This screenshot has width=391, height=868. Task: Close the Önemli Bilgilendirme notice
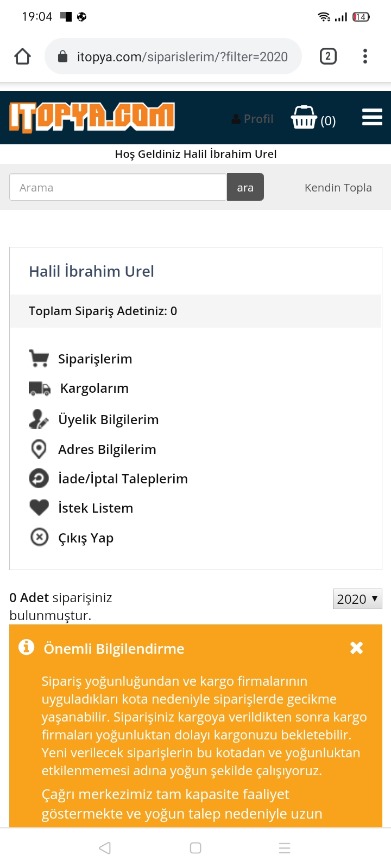coord(356,648)
